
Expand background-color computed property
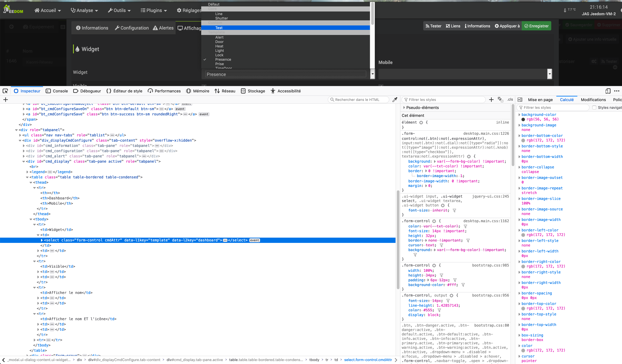click(x=519, y=115)
